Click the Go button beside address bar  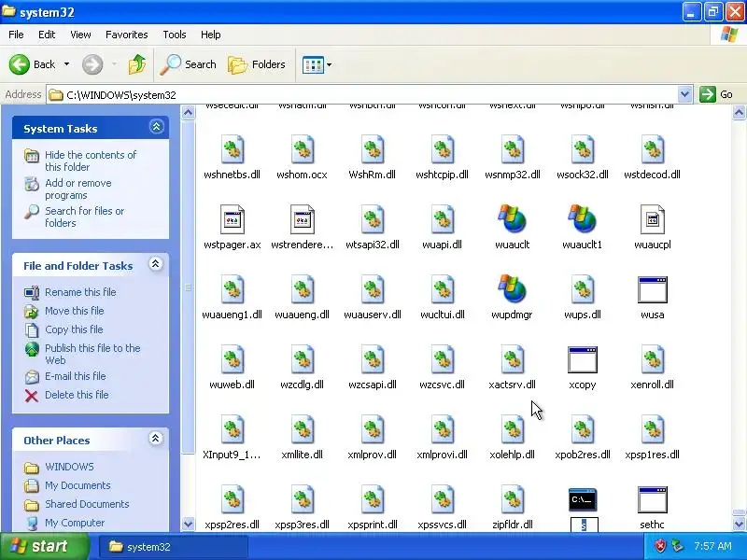pyautogui.click(x=716, y=94)
